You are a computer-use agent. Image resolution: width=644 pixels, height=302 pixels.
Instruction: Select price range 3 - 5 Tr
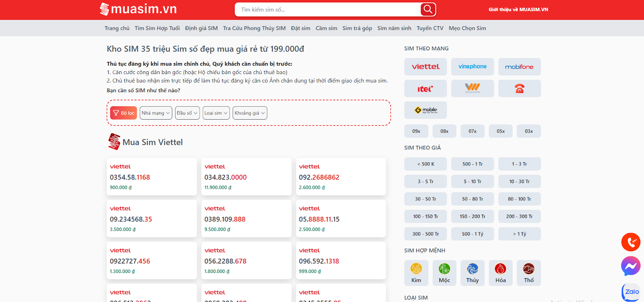[x=425, y=182]
